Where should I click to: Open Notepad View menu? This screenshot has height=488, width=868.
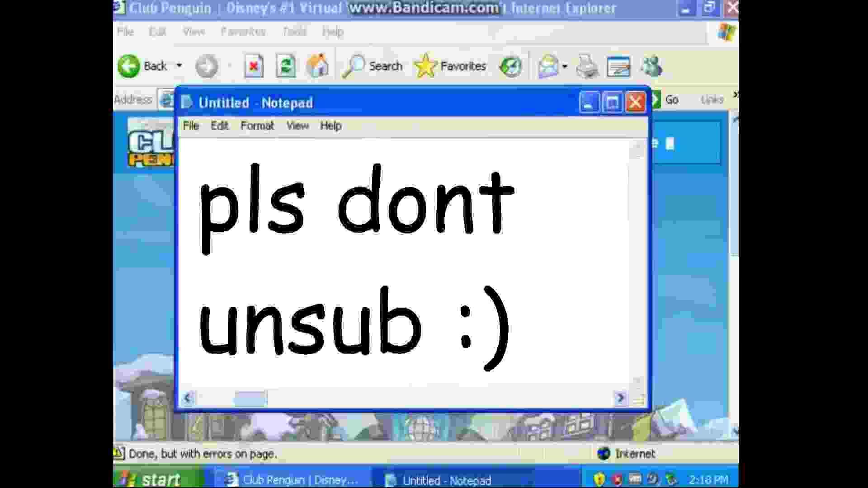[x=297, y=126]
